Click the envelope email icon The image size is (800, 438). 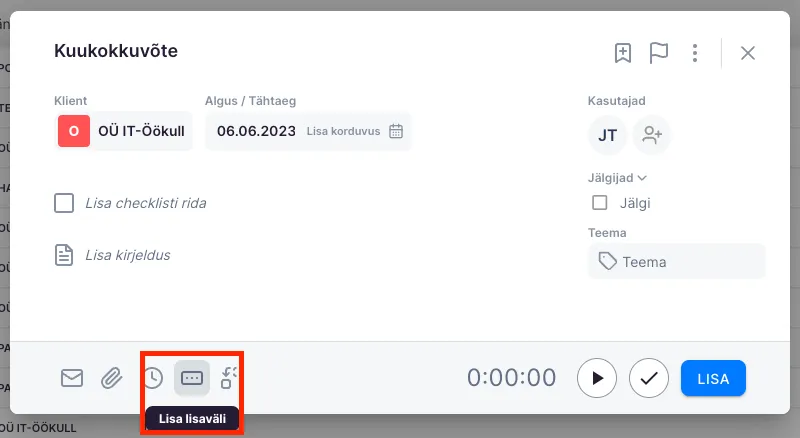click(72, 378)
